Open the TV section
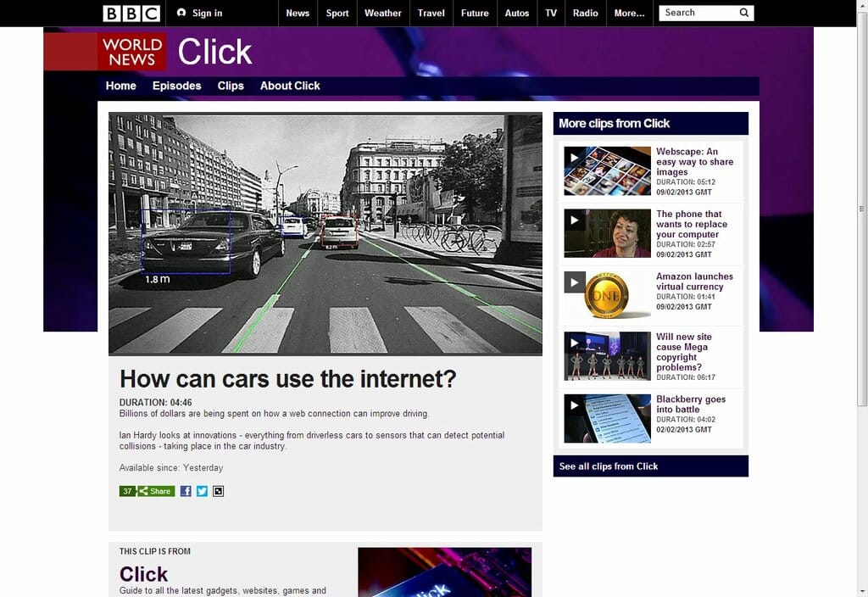Viewport: 868px width, 597px height. pyautogui.click(x=551, y=14)
